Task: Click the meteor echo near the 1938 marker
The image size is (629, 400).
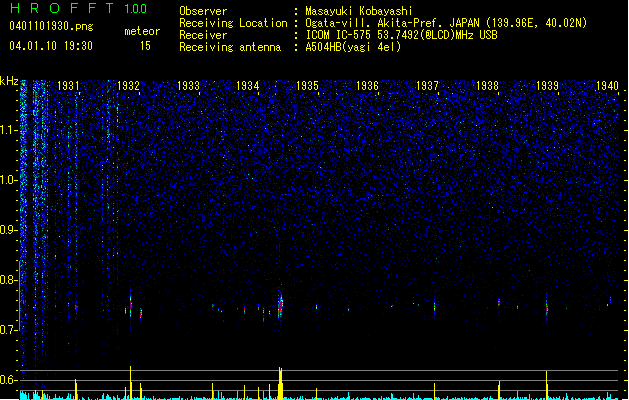Action: pos(499,303)
